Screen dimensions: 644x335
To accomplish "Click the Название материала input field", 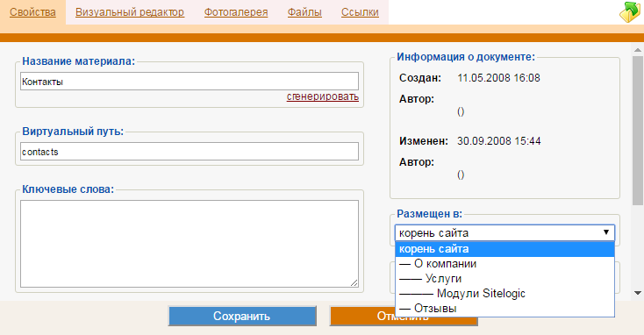I will coord(190,82).
